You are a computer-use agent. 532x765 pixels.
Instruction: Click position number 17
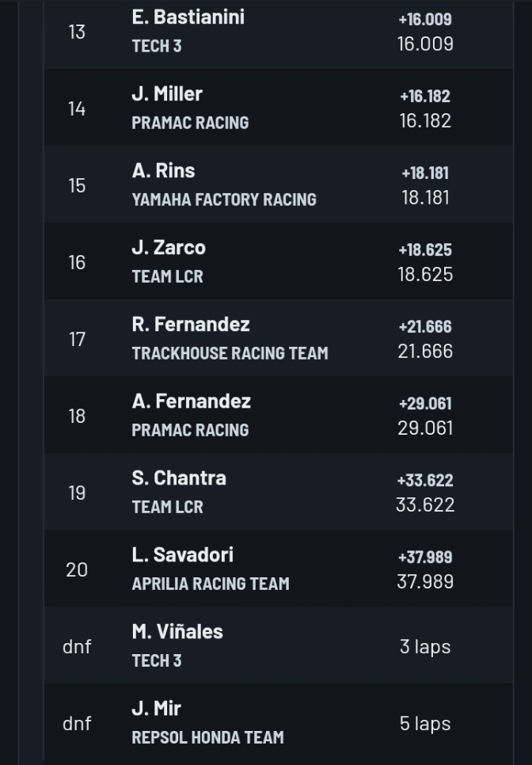click(77, 339)
